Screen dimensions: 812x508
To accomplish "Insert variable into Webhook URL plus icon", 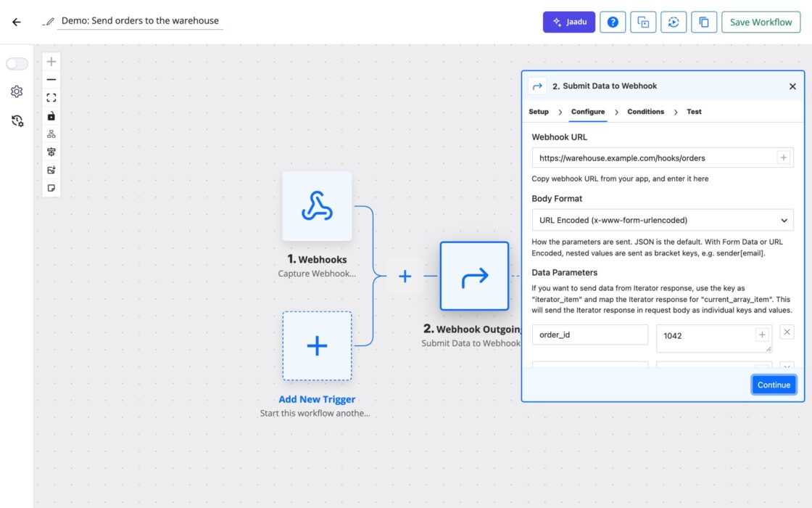I will point(784,157).
